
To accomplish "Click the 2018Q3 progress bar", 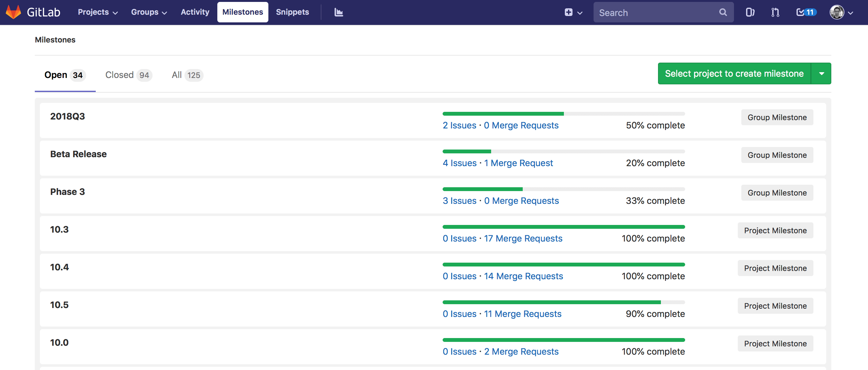I will tap(564, 114).
